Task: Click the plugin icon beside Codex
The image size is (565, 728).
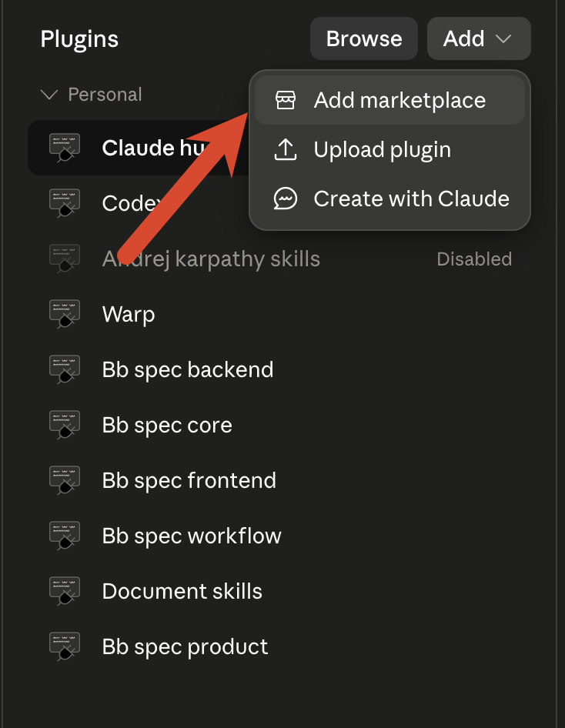Action: coord(65,203)
